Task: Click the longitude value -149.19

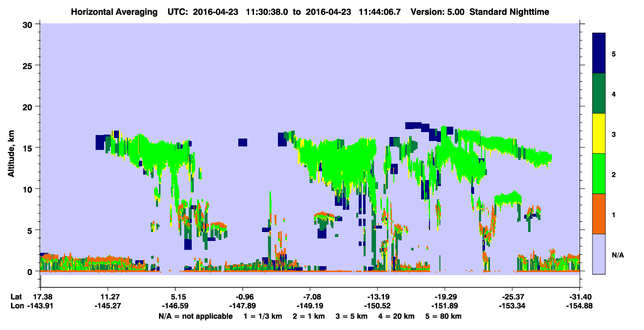Action: pyautogui.click(x=310, y=306)
